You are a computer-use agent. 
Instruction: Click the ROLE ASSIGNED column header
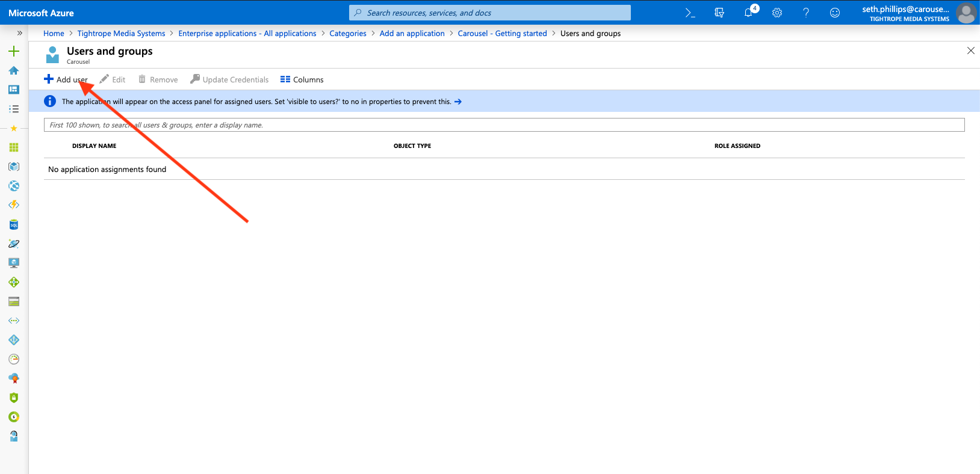tap(737, 146)
